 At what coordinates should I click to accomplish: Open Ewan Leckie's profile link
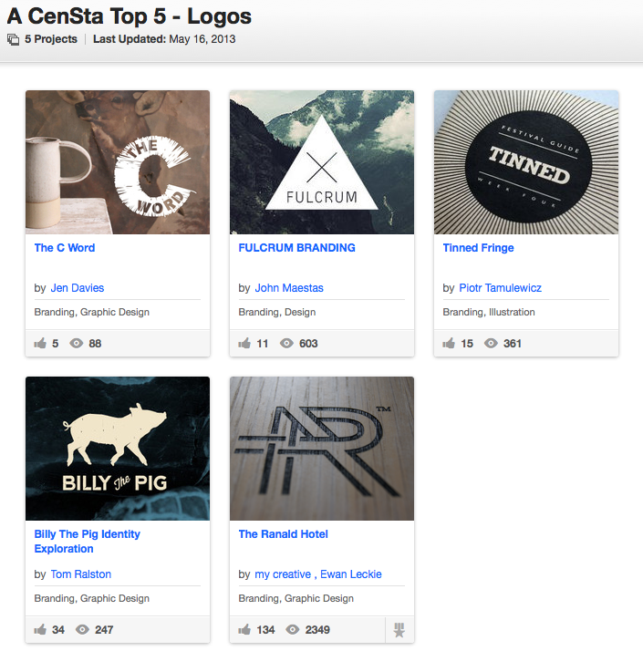351,574
